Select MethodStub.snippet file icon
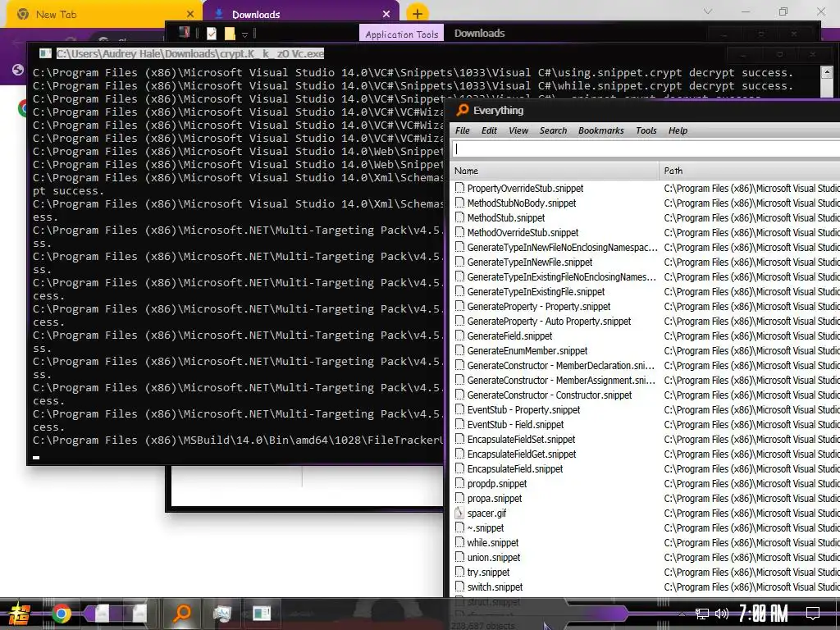The width and height of the screenshot is (840, 630). point(459,217)
